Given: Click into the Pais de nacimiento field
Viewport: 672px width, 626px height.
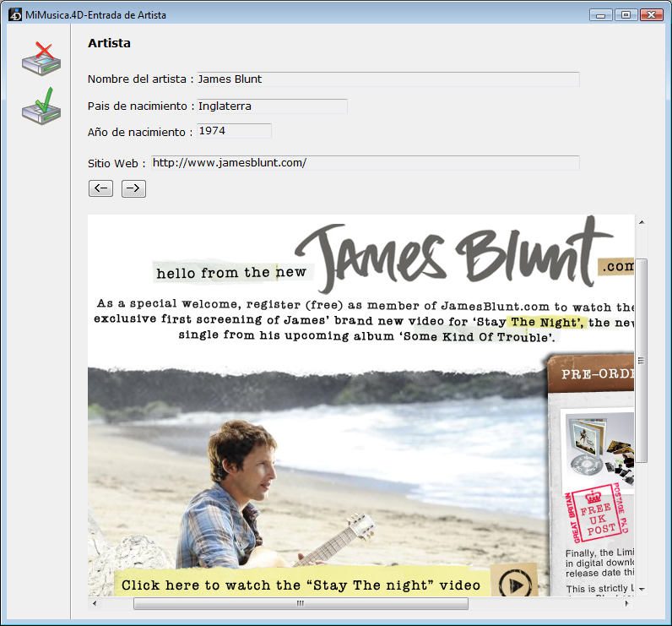Looking at the screenshot, I should pyautogui.click(x=270, y=106).
